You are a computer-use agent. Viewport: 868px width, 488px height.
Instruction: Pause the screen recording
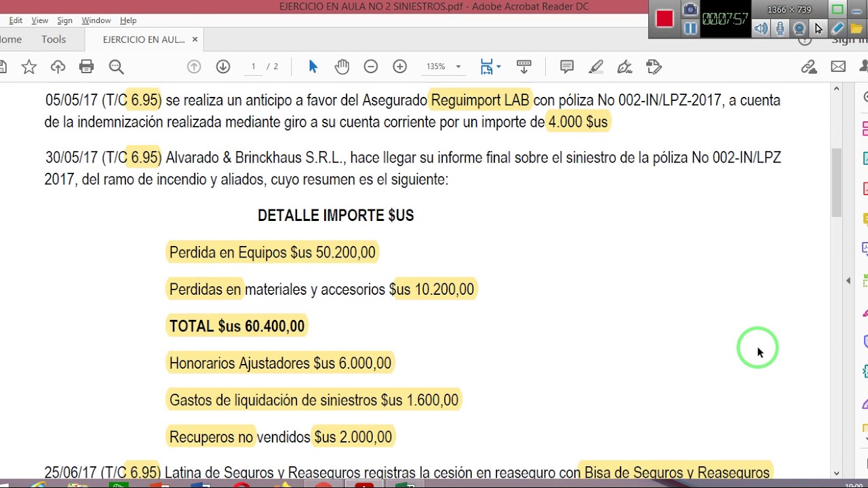[x=690, y=28]
